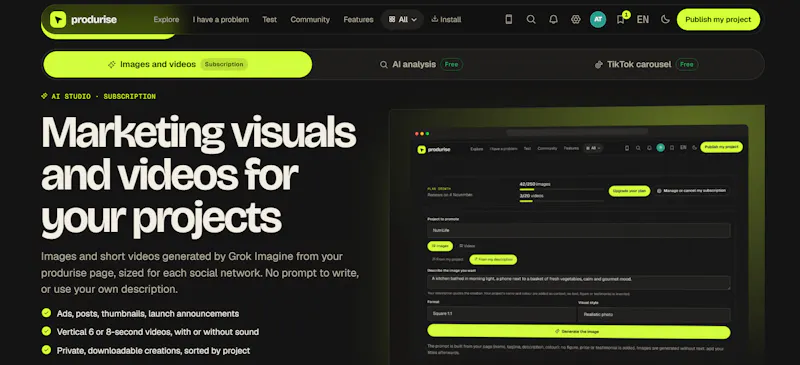
Task: Toggle dark mode with the moon icon
Action: tap(665, 19)
